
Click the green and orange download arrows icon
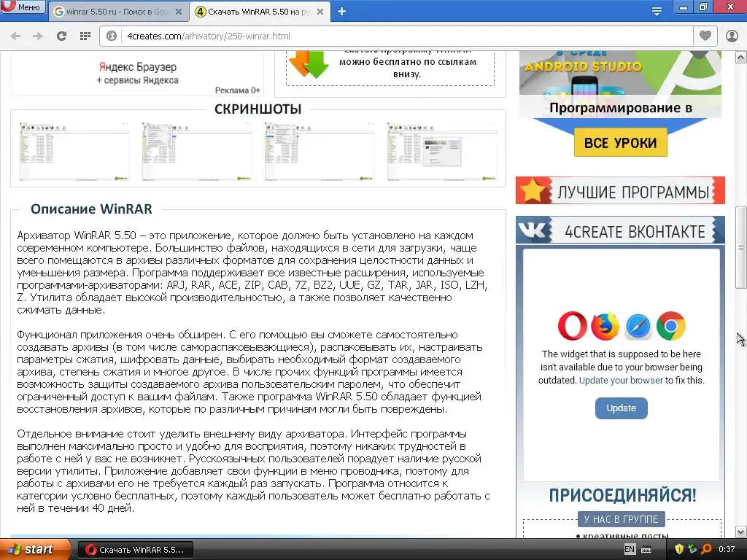pyautogui.click(x=309, y=63)
